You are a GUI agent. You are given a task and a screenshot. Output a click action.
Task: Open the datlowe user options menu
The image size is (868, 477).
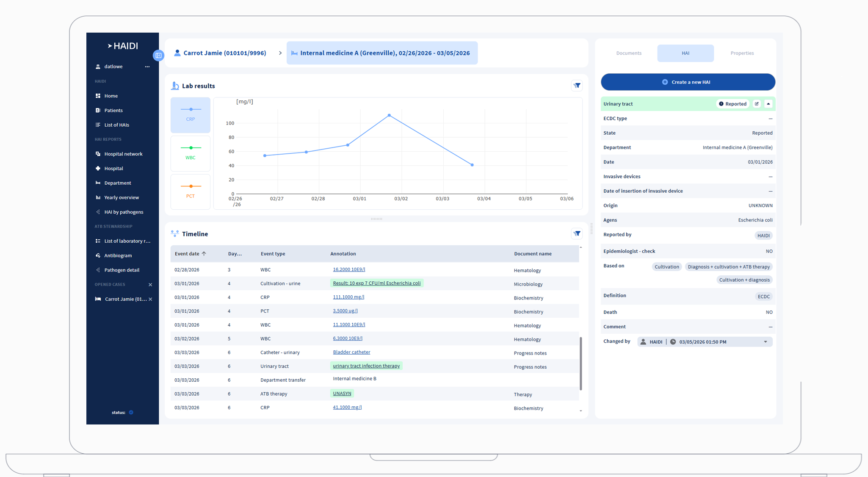[147, 67]
